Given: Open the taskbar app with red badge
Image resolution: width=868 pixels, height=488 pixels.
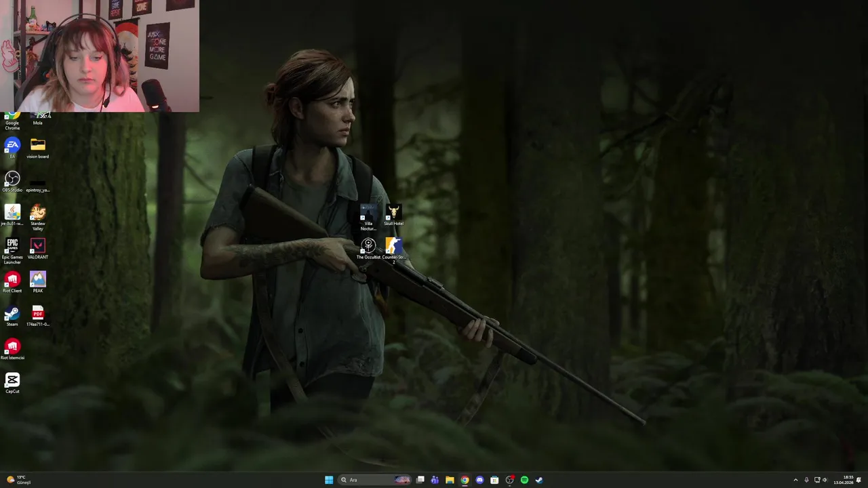Looking at the screenshot, I should point(509,480).
